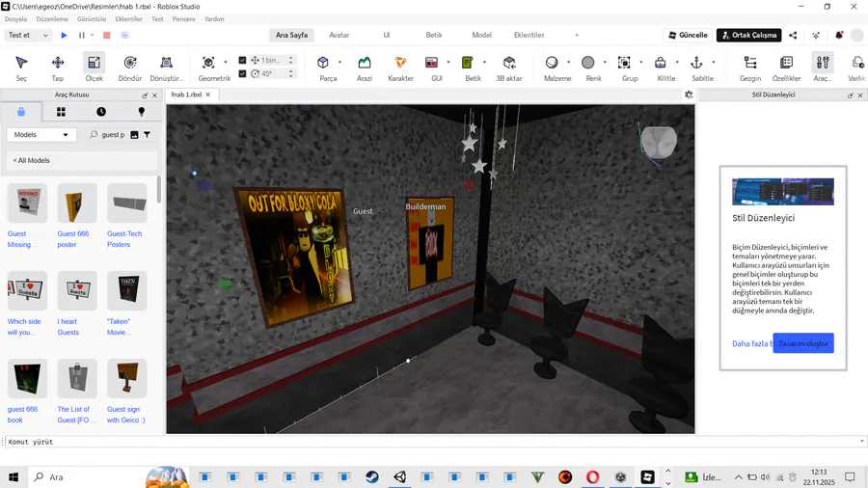Open the toolbox creations lightbulb tab
Screen dimensions: 868x488
pos(141,112)
